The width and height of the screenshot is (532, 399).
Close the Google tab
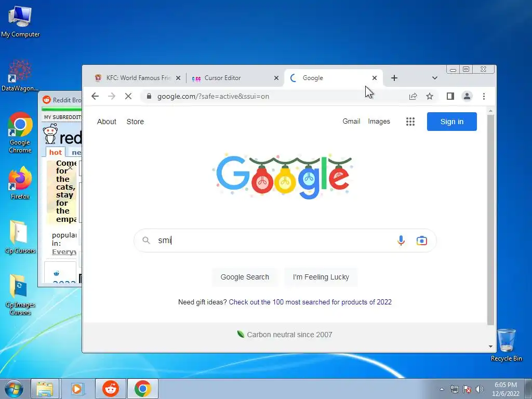click(375, 78)
